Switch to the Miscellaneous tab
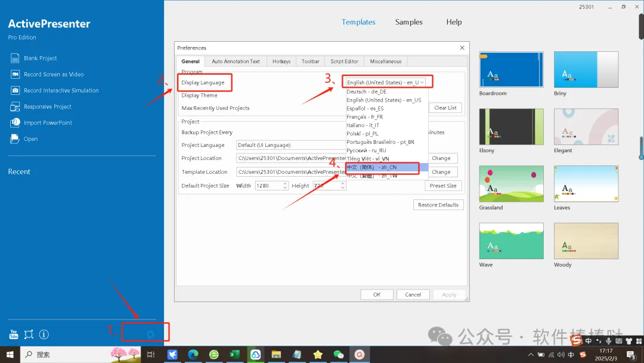644x363 pixels. (386, 61)
